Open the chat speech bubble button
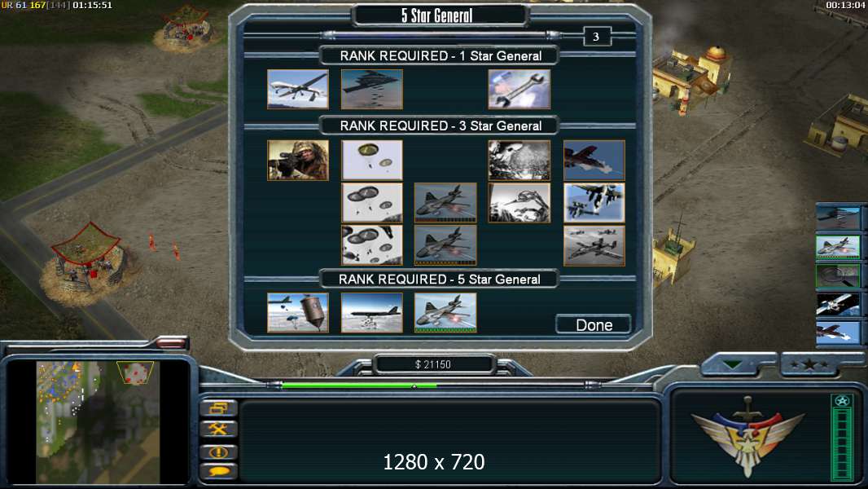This screenshot has height=489, width=868. [219, 472]
